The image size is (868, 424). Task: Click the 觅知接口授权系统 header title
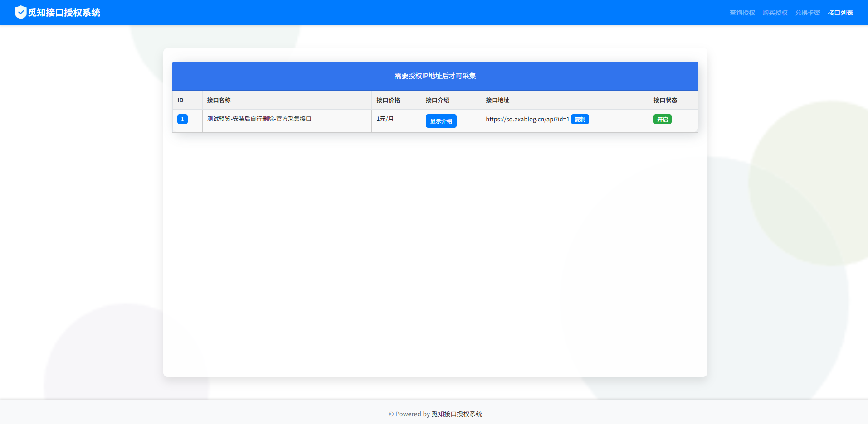(x=64, y=13)
